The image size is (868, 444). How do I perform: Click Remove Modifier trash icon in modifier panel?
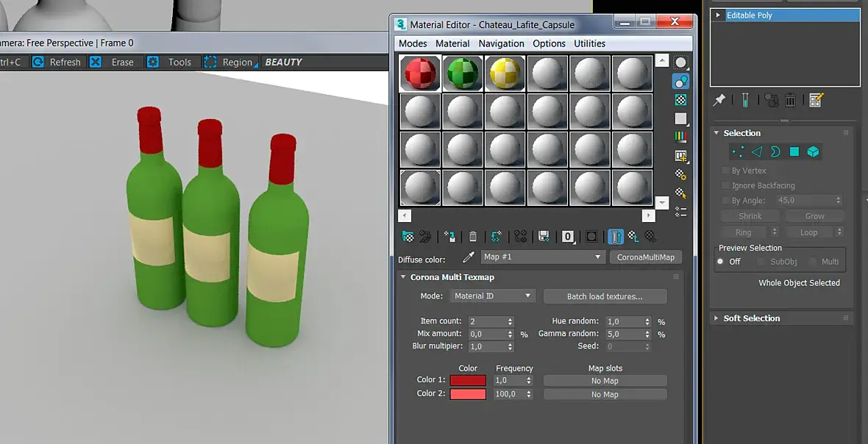791,99
